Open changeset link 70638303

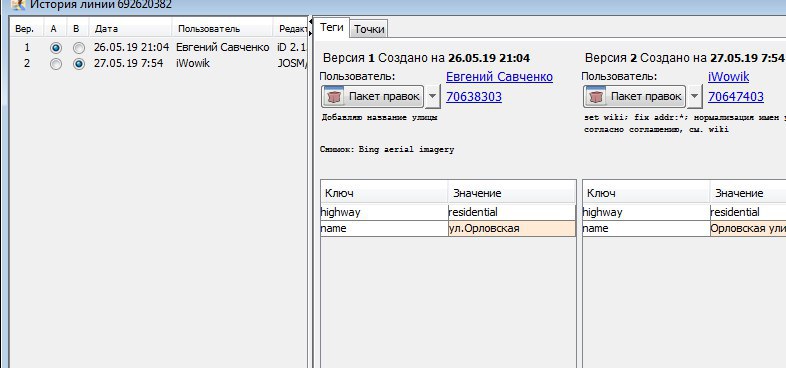(474, 96)
